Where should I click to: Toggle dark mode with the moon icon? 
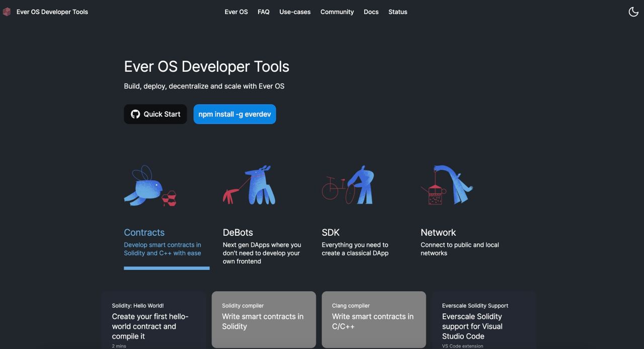pos(633,12)
